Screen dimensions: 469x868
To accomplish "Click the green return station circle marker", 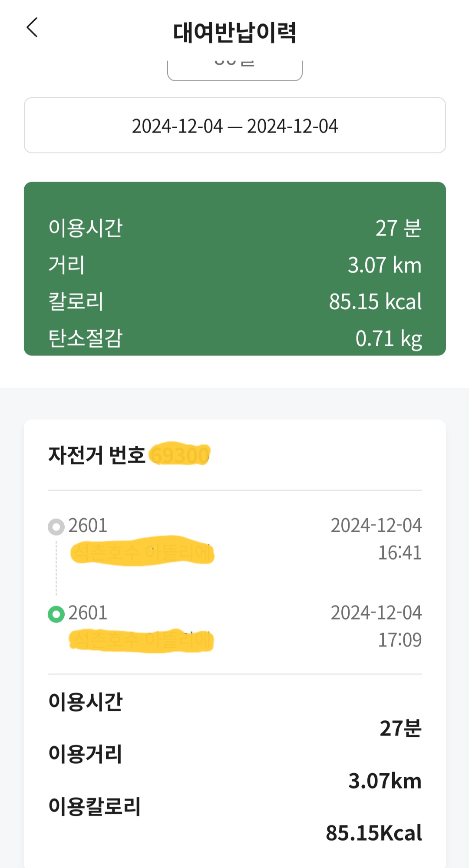I will tap(56, 614).
